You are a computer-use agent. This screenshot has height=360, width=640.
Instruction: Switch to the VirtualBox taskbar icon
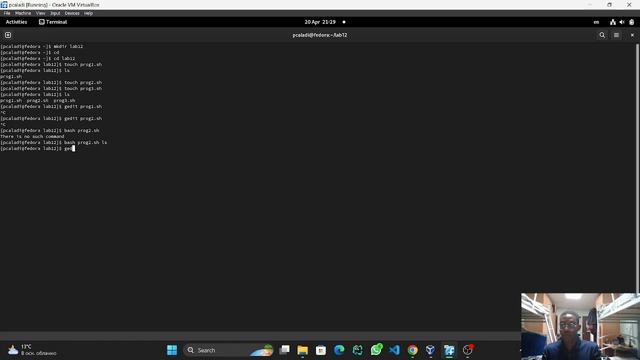click(430, 350)
